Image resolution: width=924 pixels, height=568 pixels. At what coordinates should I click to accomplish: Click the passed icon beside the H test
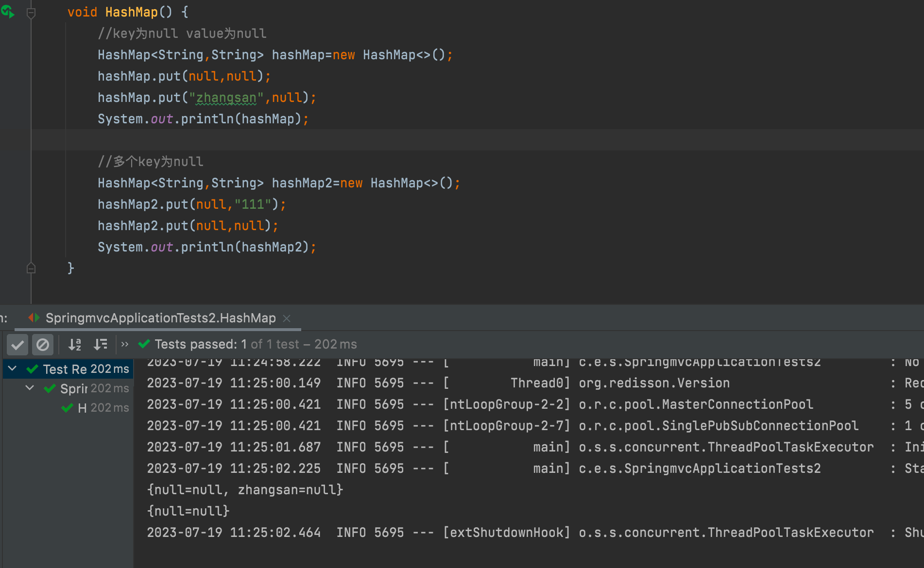[67, 408]
